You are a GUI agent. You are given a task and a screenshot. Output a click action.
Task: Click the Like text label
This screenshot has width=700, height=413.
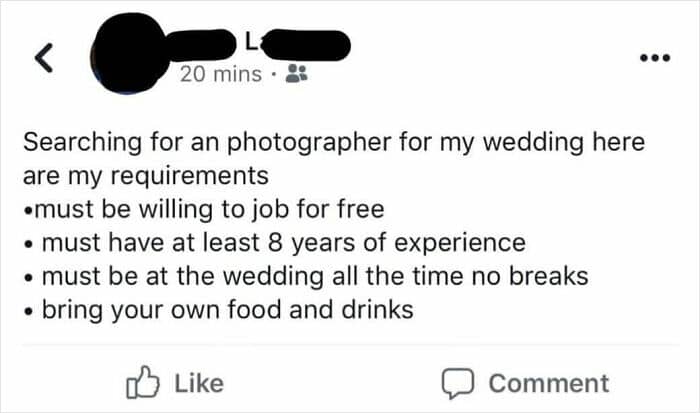(199, 383)
